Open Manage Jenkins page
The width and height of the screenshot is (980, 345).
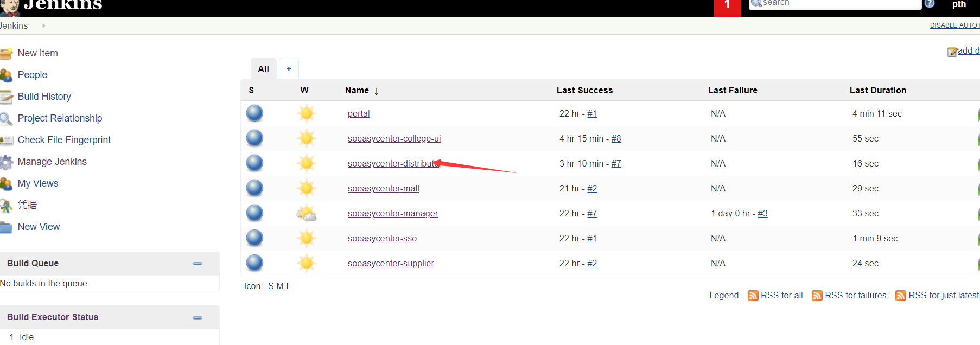pos(52,162)
